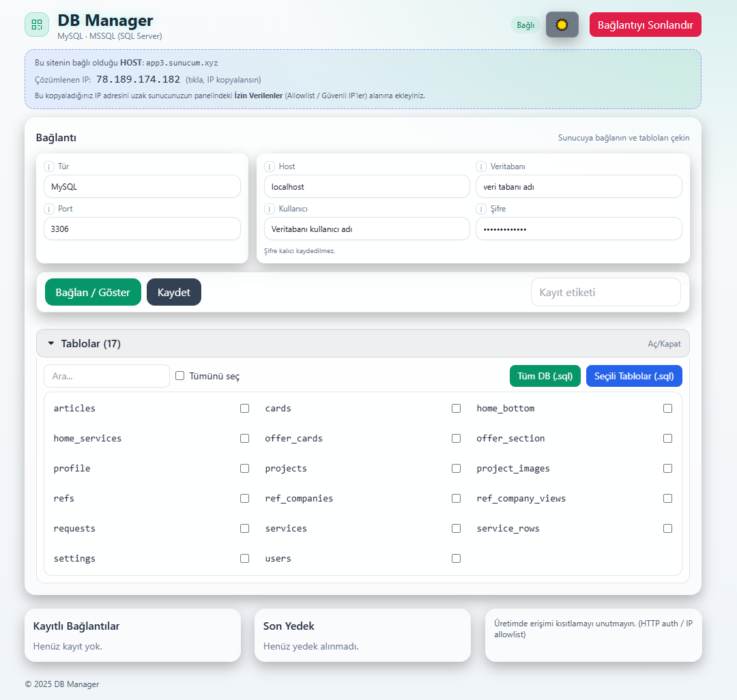
Task: Export with Tüm DB (.sql) button
Action: coord(545,376)
